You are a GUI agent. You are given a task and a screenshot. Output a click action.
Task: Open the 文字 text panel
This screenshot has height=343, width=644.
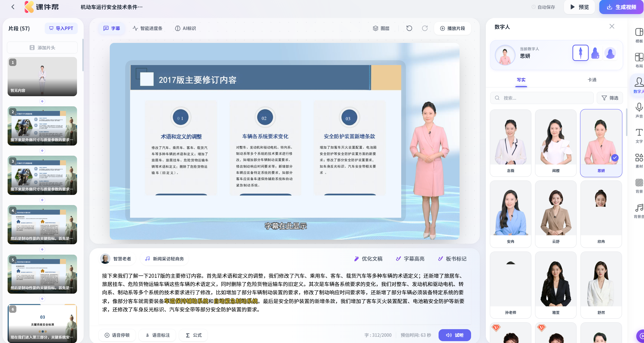point(639,136)
